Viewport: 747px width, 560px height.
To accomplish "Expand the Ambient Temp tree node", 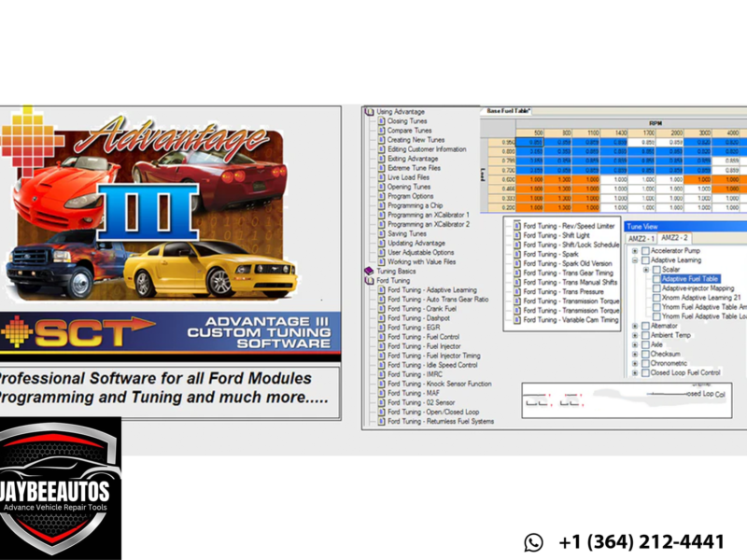I will pyautogui.click(x=635, y=335).
